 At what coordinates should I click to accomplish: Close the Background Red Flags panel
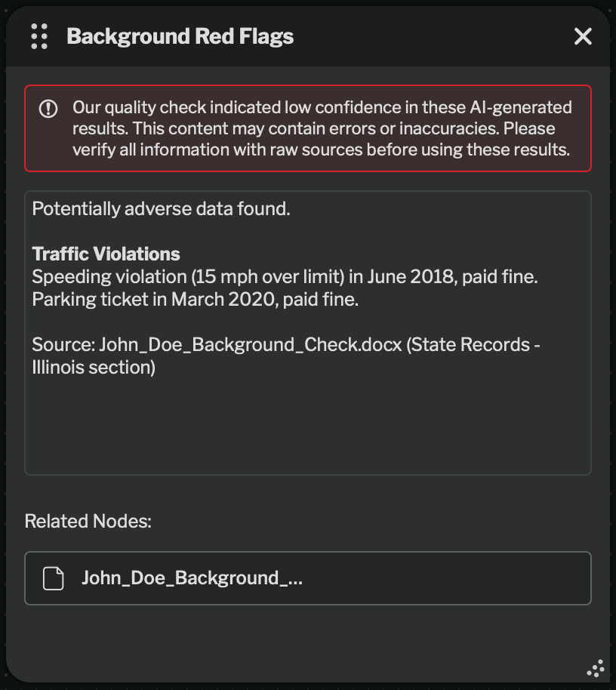[583, 36]
